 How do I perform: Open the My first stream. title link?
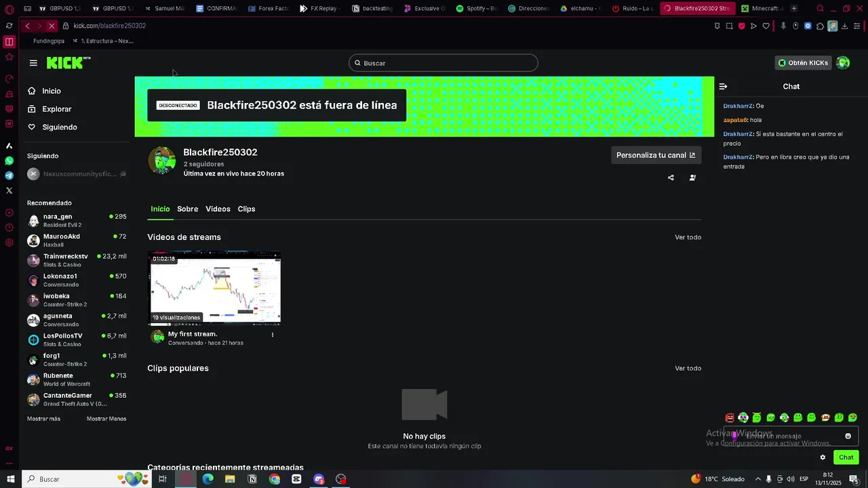pyautogui.click(x=193, y=334)
